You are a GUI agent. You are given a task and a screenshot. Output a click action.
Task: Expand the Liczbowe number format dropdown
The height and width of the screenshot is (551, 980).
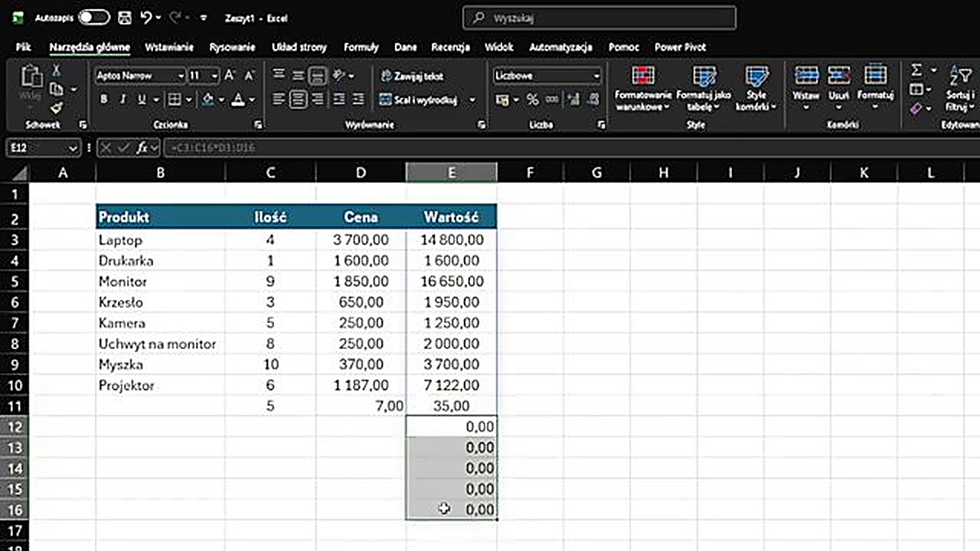point(596,76)
